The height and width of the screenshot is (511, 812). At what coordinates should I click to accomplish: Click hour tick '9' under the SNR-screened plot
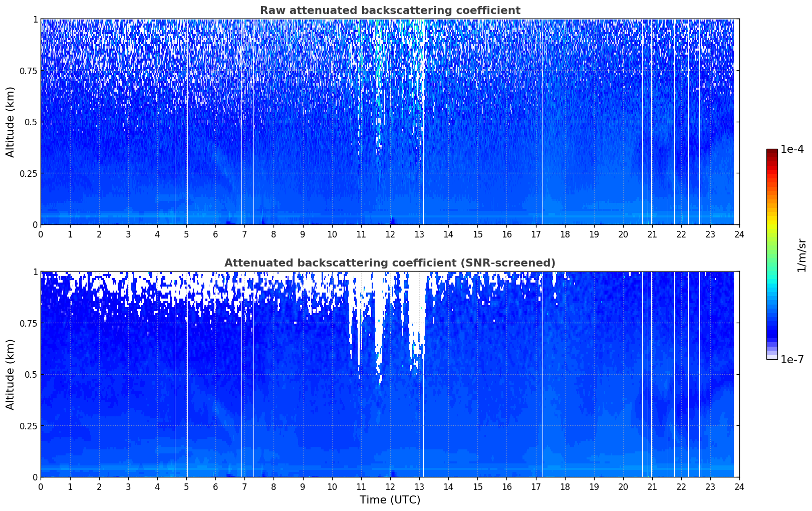tap(303, 486)
